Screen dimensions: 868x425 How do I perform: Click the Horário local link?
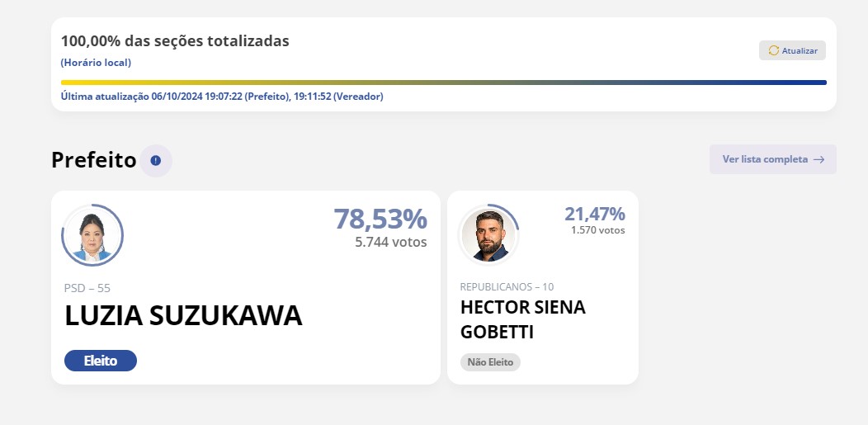(x=96, y=63)
